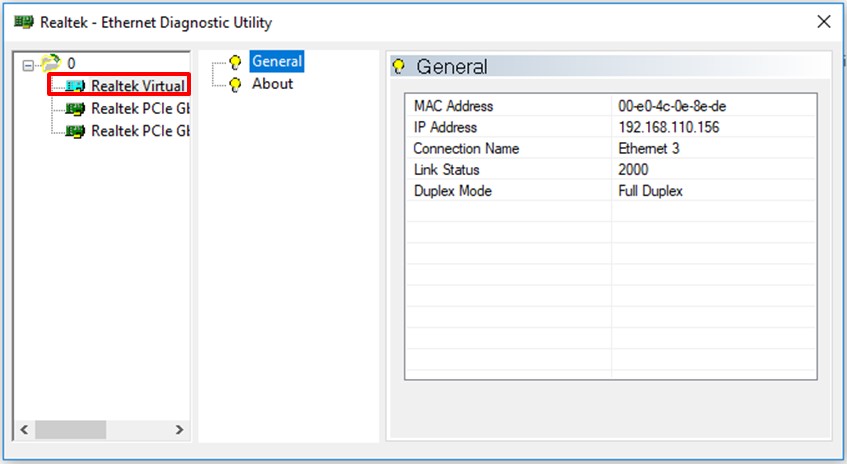This screenshot has width=847, height=464.
Task: Click the lightbulb icon beside General item
Action: coord(235,62)
